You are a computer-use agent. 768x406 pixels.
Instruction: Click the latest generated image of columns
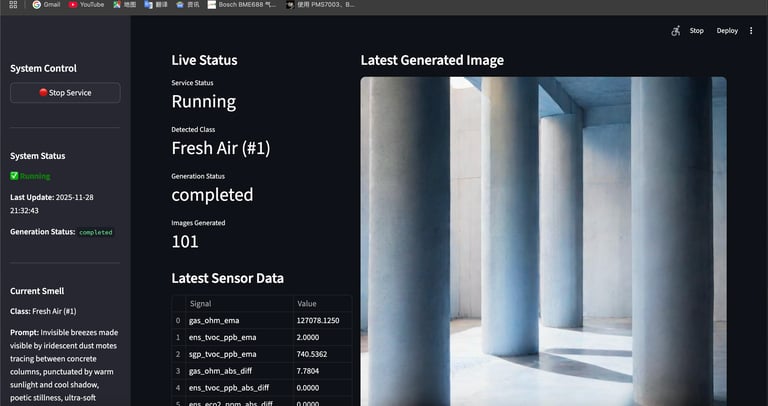click(x=543, y=241)
